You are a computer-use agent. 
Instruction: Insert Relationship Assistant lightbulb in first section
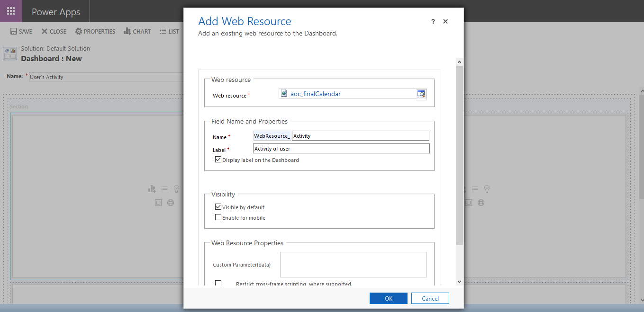pyautogui.click(x=177, y=189)
